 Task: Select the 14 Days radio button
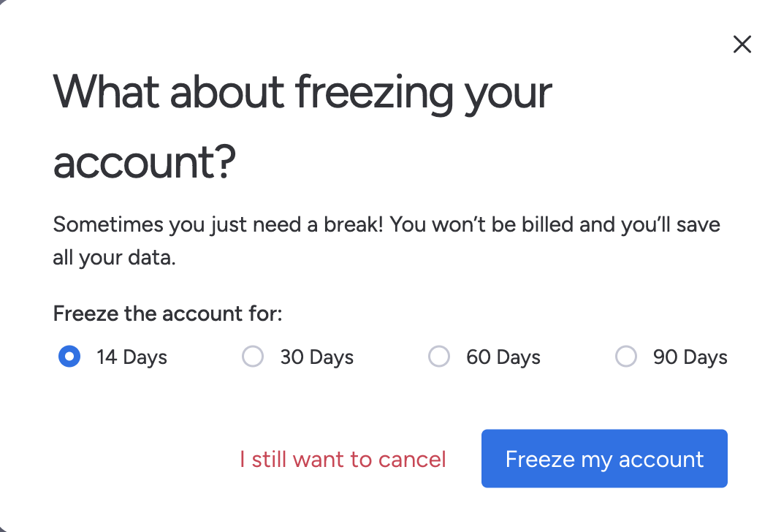pos(69,357)
